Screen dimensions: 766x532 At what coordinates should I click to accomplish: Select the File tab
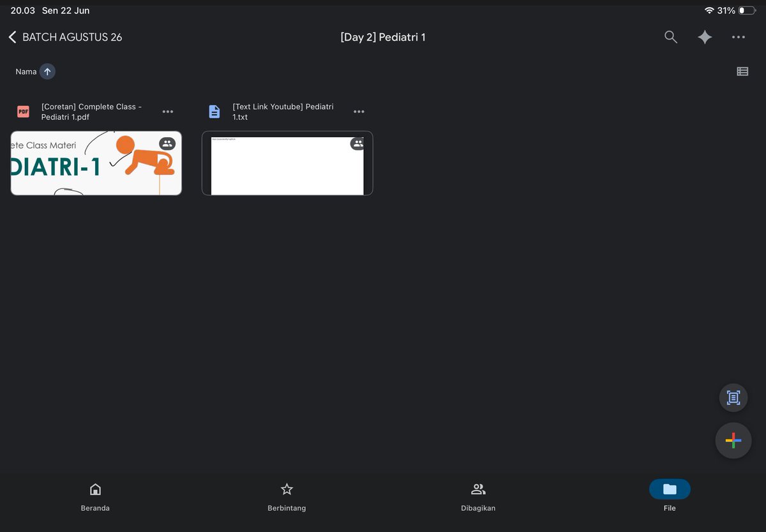670,497
